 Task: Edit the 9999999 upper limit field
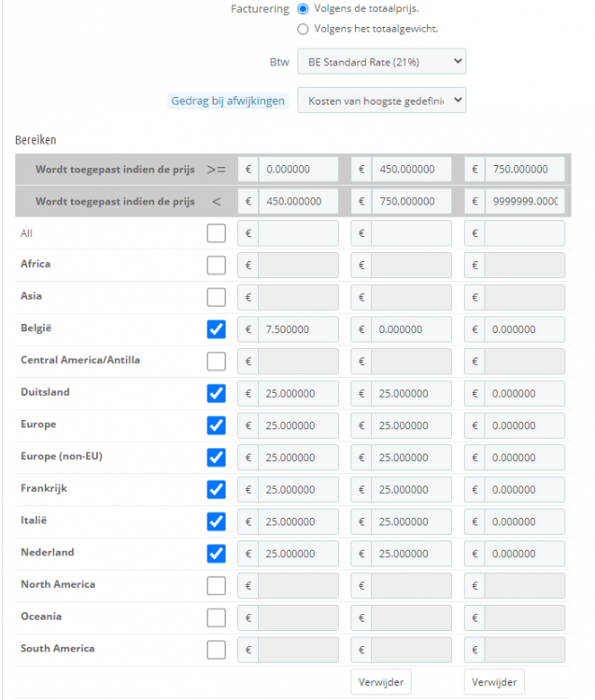(524, 202)
